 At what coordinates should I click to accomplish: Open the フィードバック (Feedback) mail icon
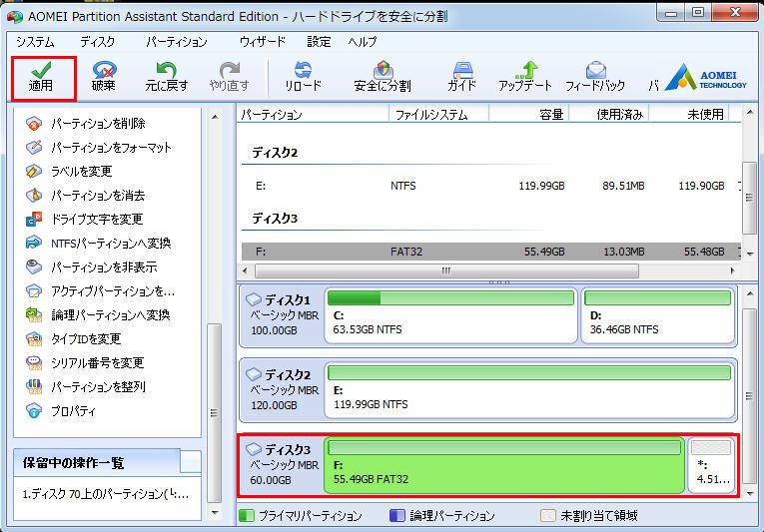pyautogui.click(x=595, y=70)
